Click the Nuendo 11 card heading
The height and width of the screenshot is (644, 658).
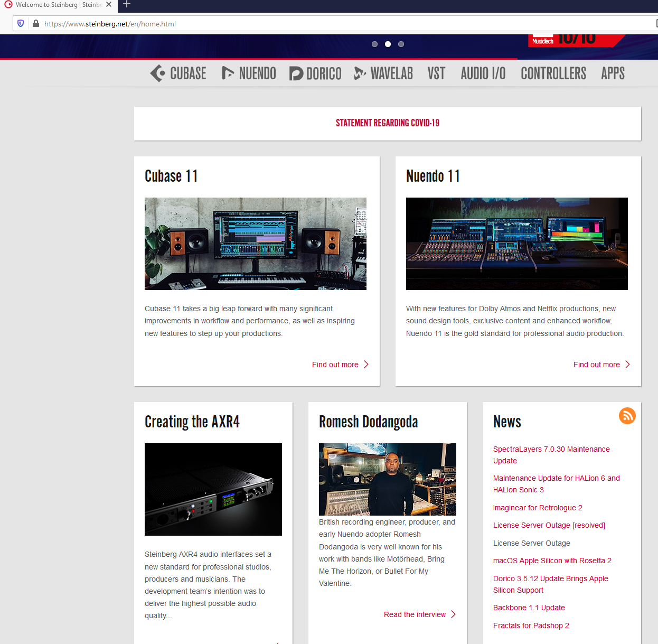[x=433, y=176]
